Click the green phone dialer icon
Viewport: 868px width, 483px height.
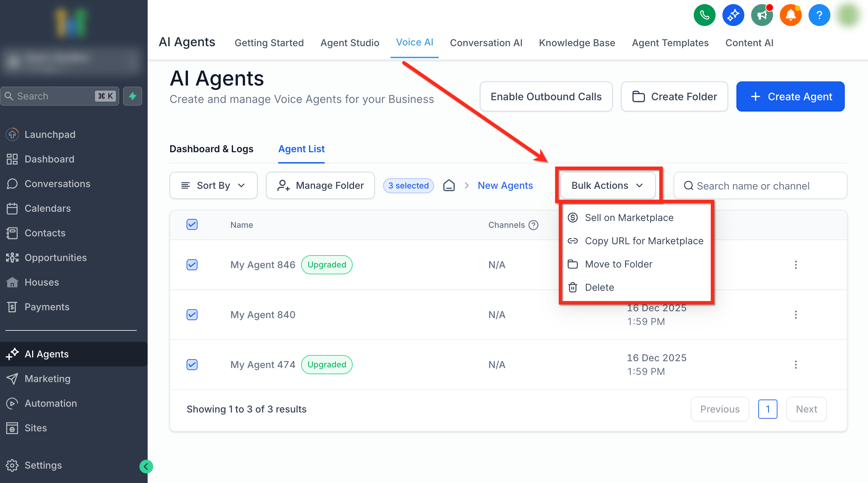[x=704, y=15]
